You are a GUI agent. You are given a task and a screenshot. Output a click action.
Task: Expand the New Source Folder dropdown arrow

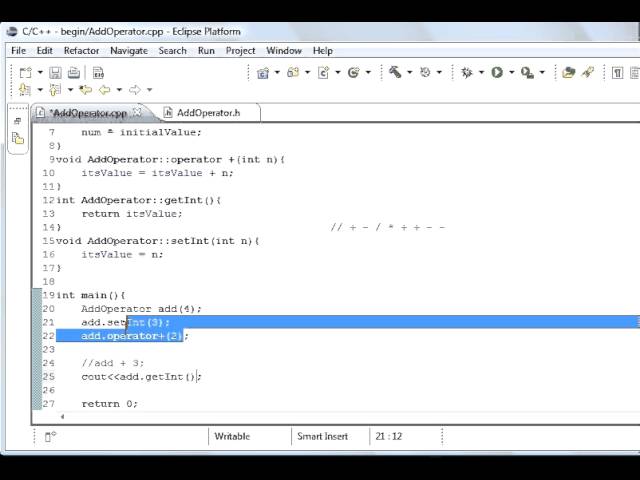(307, 72)
